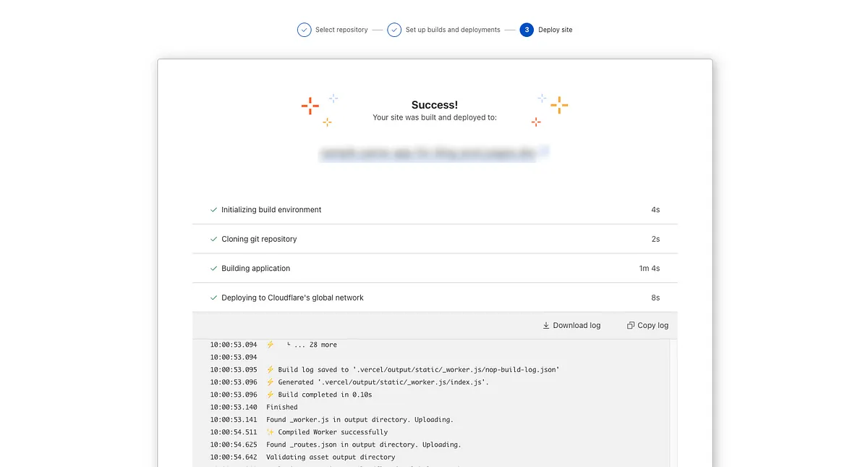Select the numbered Deploy site step circle
The image size is (868, 467).
527,30
